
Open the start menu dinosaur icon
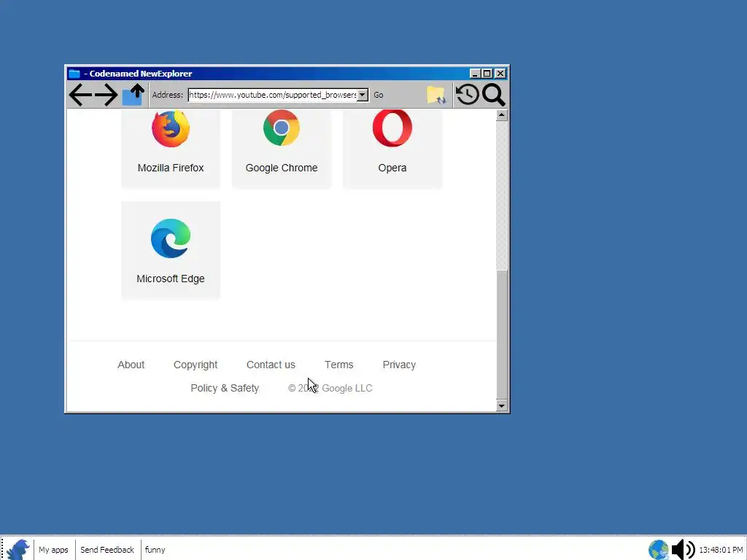pyautogui.click(x=18, y=550)
